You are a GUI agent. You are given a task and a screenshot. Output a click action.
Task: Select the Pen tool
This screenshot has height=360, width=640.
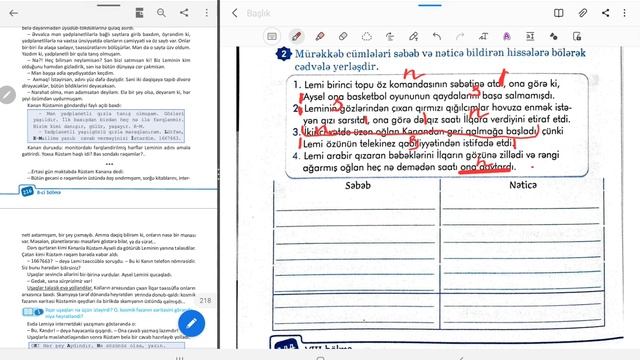tap(297, 36)
